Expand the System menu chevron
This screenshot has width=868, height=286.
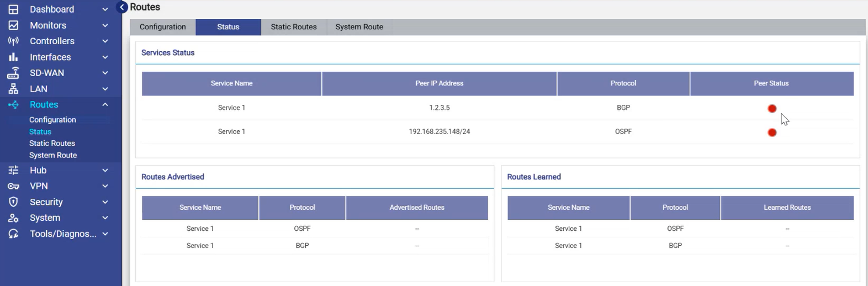click(x=105, y=218)
